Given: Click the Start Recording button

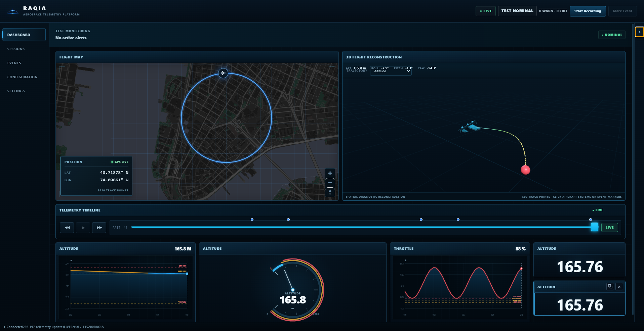Looking at the screenshot, I should [x=588, y=11].
